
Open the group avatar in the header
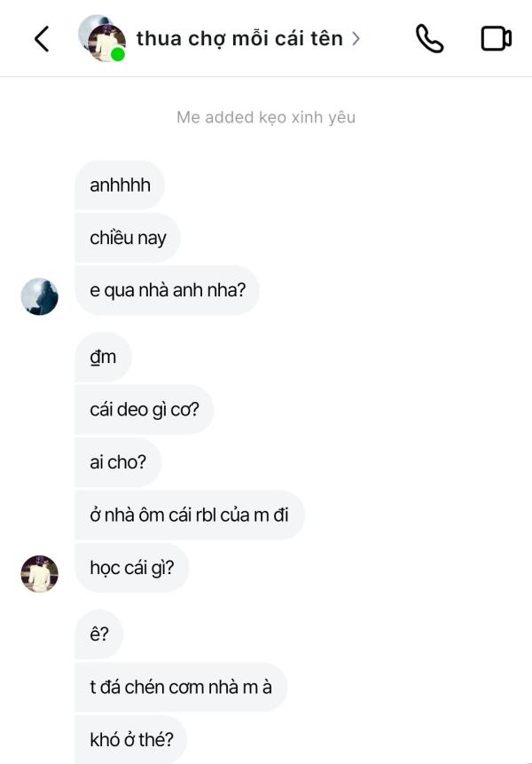[102, 38]
